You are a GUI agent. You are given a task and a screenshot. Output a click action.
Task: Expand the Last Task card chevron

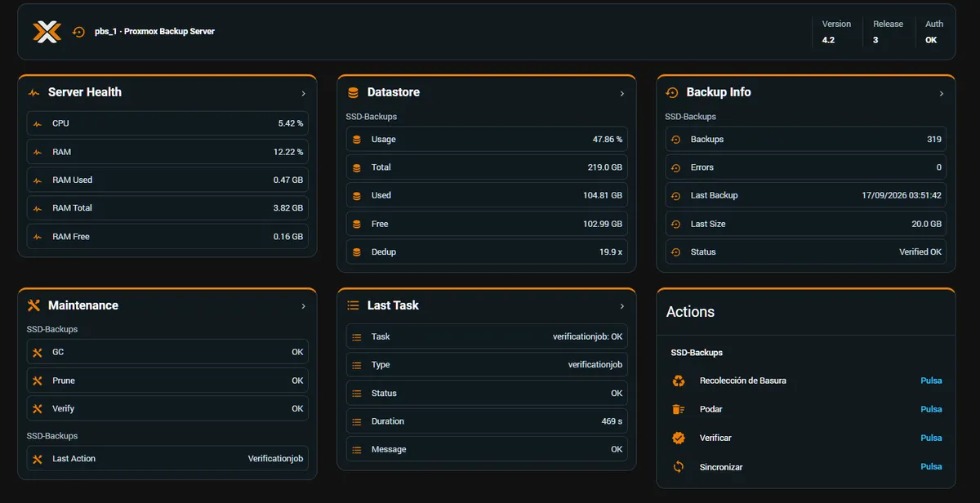[x=622, y=306]
